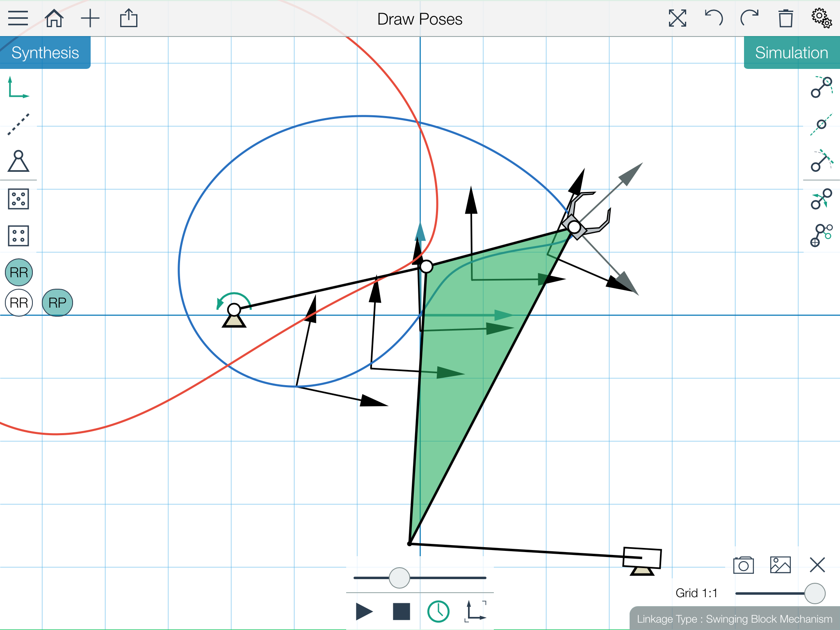Go to the home screen

54,18
